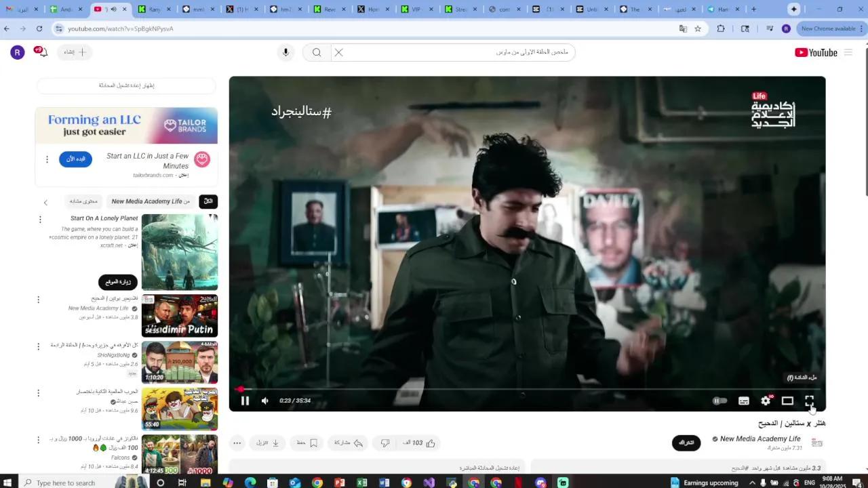Translate page icon in address bar
Viewport: 868px width, 488px height.
point(683,28)
